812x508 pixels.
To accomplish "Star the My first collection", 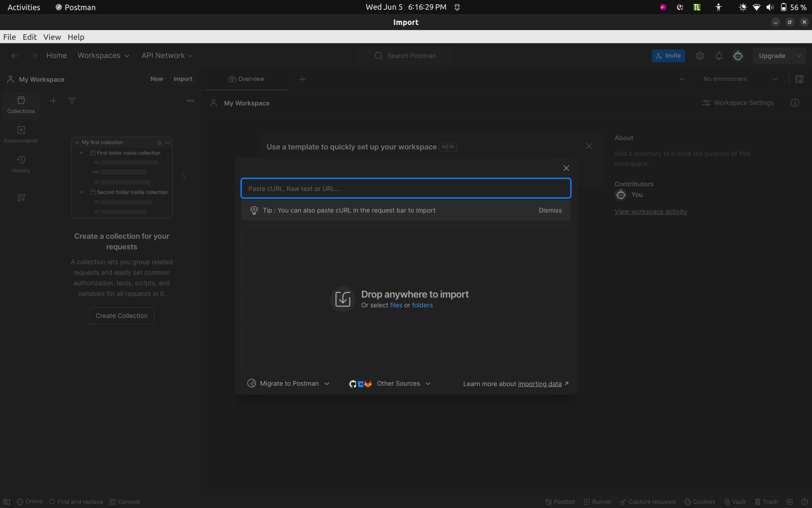I will tap(159, 143).
